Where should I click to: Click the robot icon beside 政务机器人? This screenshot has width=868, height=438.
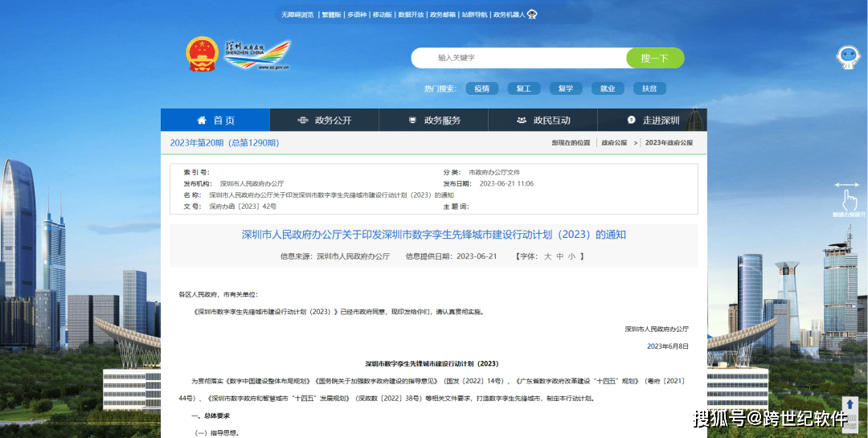[x=532, y=14]
